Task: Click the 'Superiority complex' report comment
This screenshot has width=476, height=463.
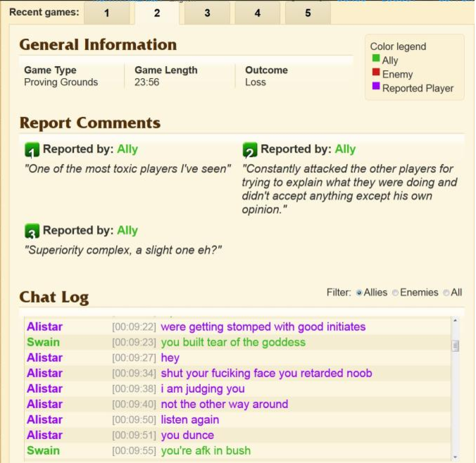Action: click(x=123, y=250)
